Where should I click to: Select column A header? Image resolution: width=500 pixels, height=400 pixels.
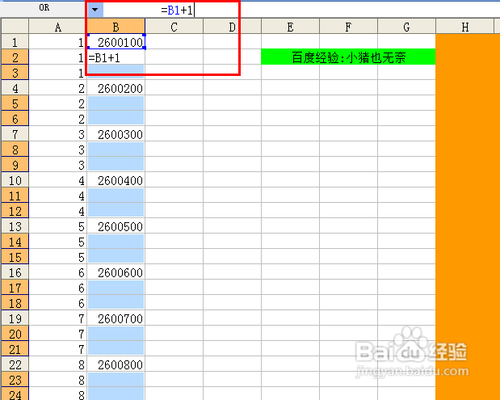click(x=58, y=27)
